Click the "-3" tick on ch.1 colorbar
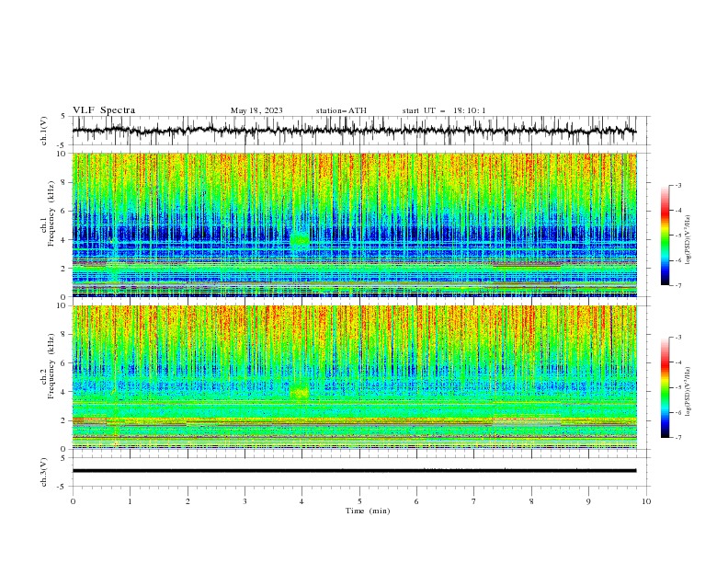Viewport: 728px width, 563px height. click(677, 185)
